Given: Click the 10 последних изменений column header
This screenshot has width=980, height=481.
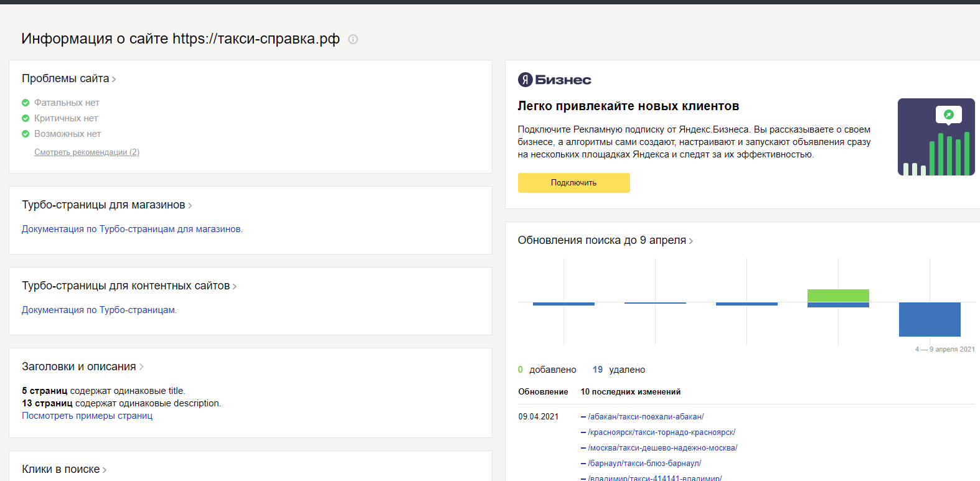Looking at the screenshot, I should click(x=631, y=392).
